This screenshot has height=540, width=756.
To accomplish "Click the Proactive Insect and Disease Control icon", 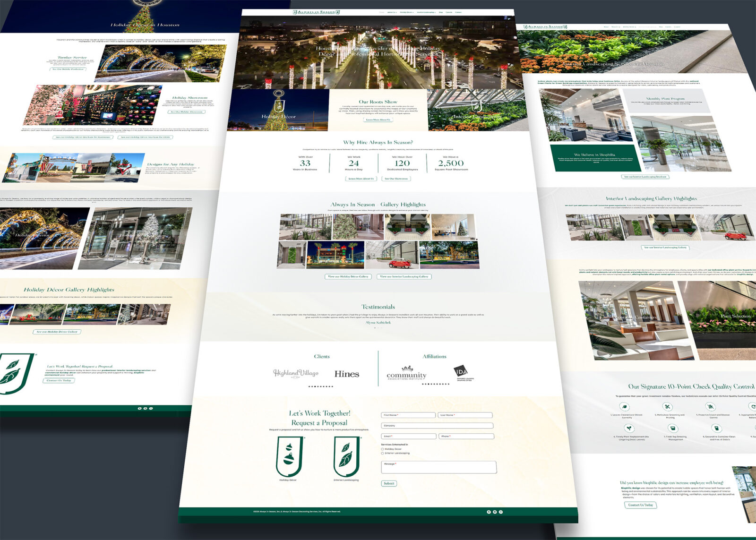I will point(710,407).
